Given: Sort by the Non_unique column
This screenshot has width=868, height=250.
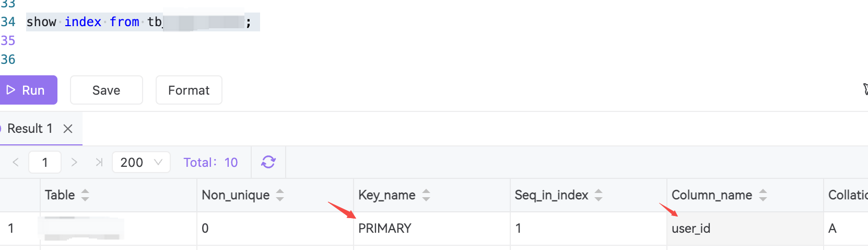Looking at the screenshot, I should tap(280, 195).
